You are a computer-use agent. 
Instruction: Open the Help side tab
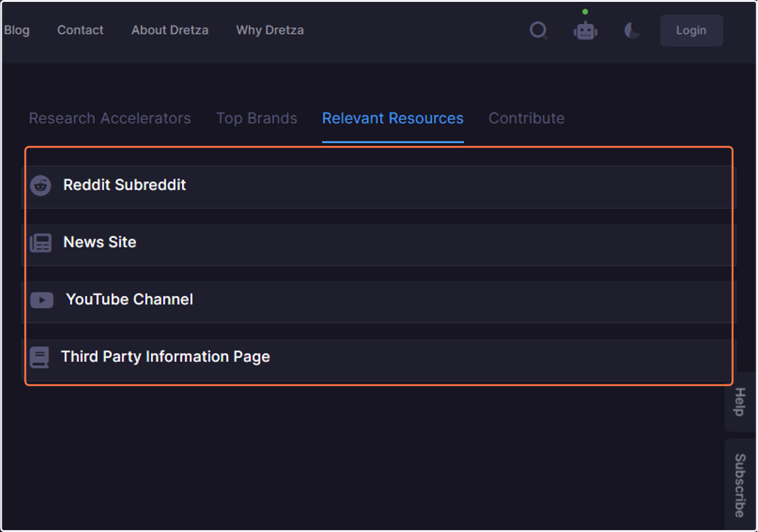pos(740,401)
